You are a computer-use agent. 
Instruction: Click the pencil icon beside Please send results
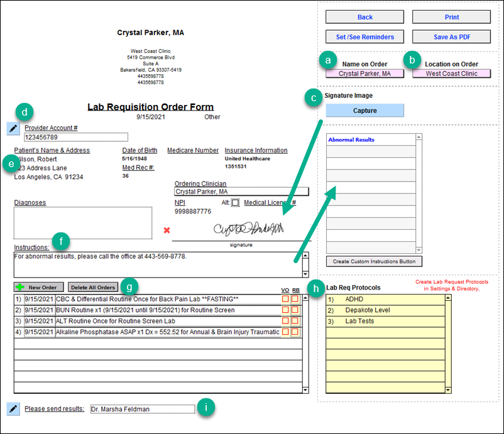(13, 409)
